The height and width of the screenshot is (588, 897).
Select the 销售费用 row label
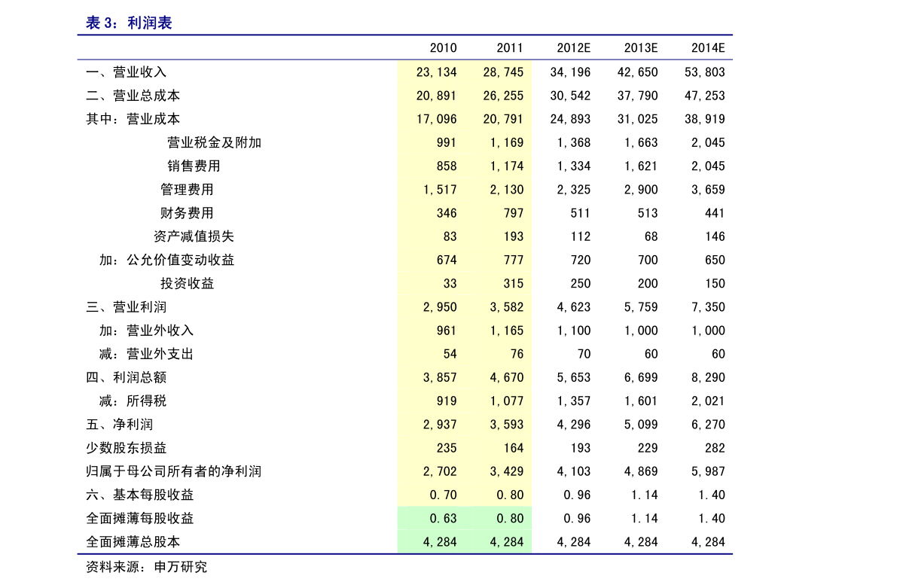(x=194, y=166)
